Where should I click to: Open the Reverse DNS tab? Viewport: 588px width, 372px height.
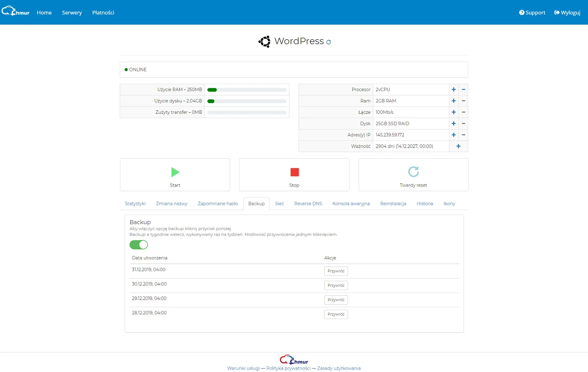(308, 204)
